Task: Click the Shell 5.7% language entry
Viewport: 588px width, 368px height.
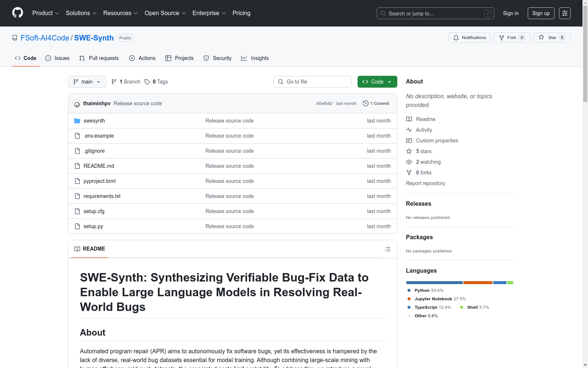Action: point(474,307)
